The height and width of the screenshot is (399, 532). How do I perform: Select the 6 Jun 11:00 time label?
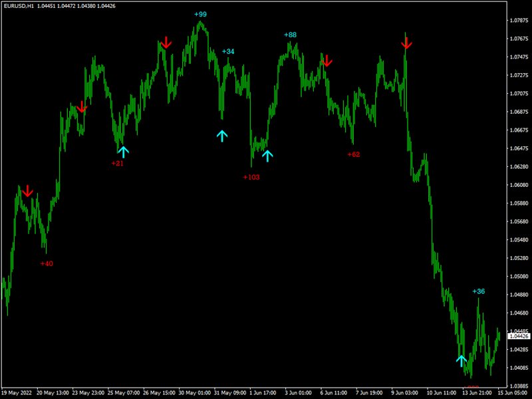tap(334, 393)
